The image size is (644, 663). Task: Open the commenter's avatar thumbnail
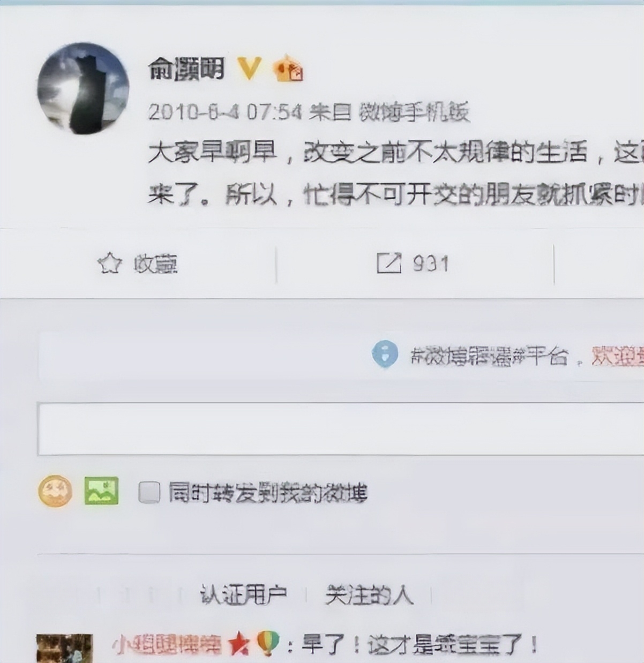point(64,648)
